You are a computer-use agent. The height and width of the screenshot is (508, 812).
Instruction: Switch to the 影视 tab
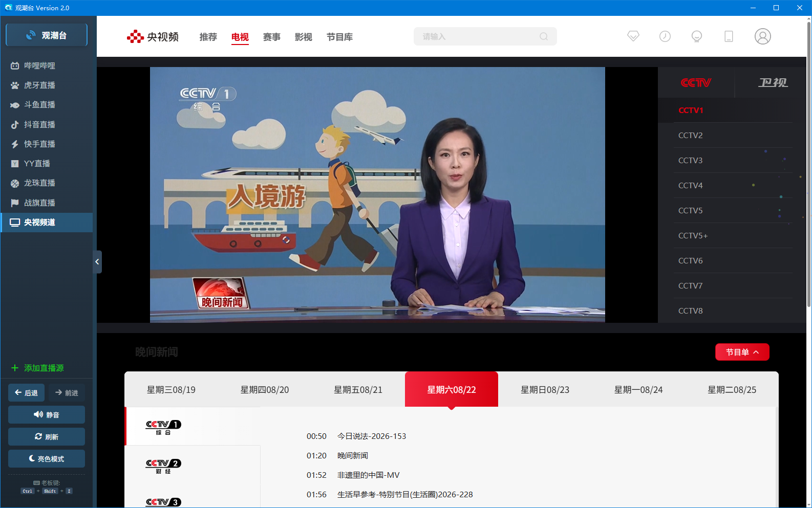point(304,37)
